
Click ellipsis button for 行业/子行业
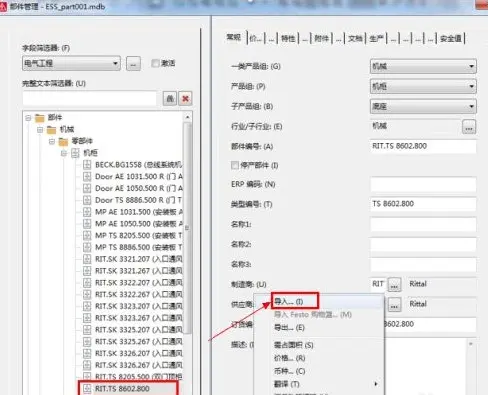pos(469,127)
